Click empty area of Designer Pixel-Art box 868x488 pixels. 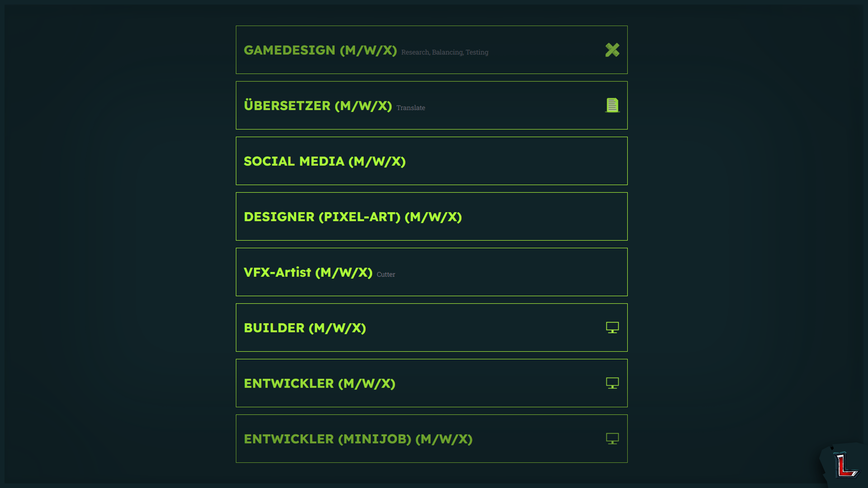(542, 216)
